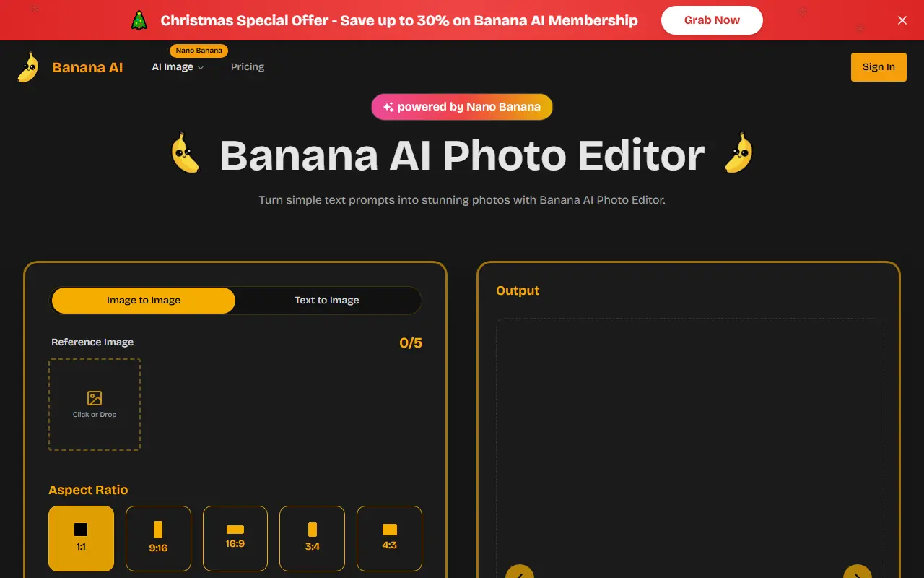
Task: Click the Banana AI banana logo icon
Action: coord(27,66)
